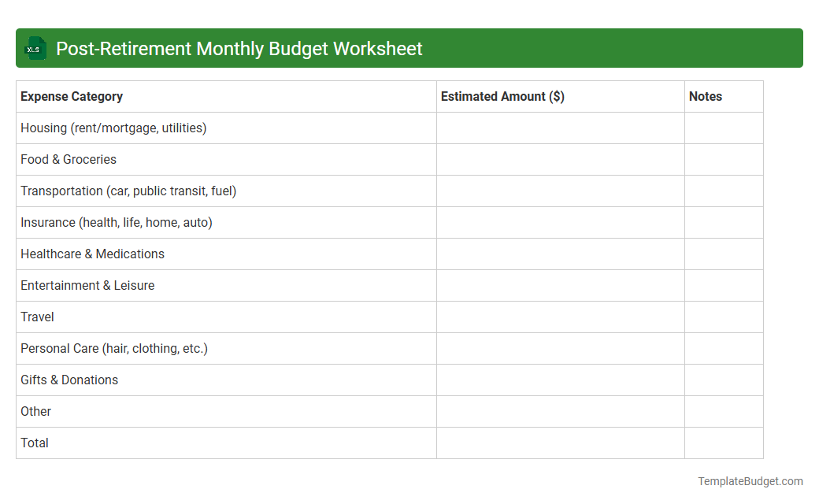Select the Other expense row
Viewport: 819px width, 504px height.
tap(35, 411)
